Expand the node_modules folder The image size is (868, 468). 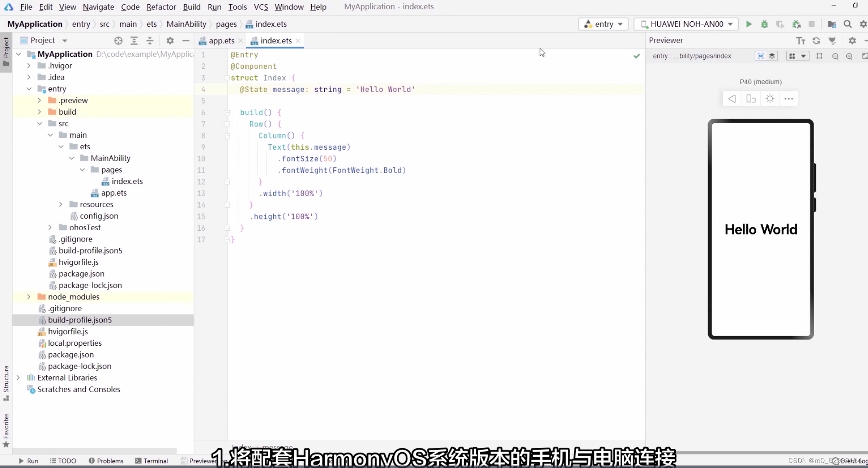29,297
